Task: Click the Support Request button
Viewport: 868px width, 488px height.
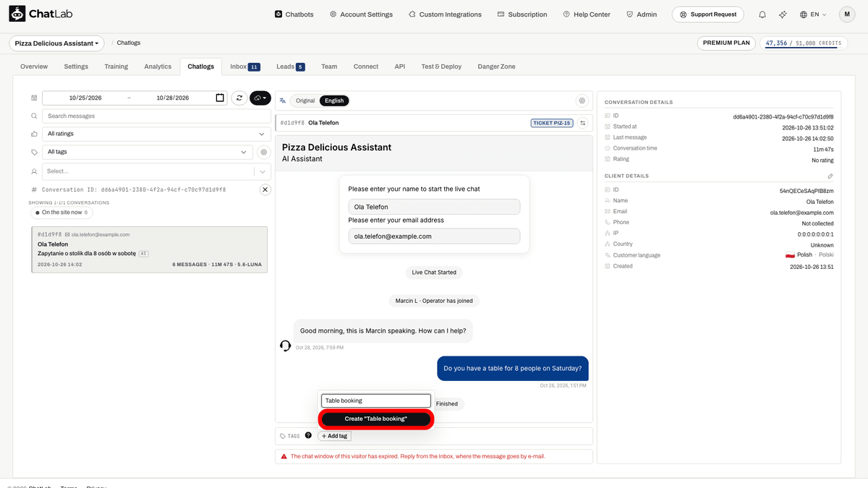Action: 707,14
